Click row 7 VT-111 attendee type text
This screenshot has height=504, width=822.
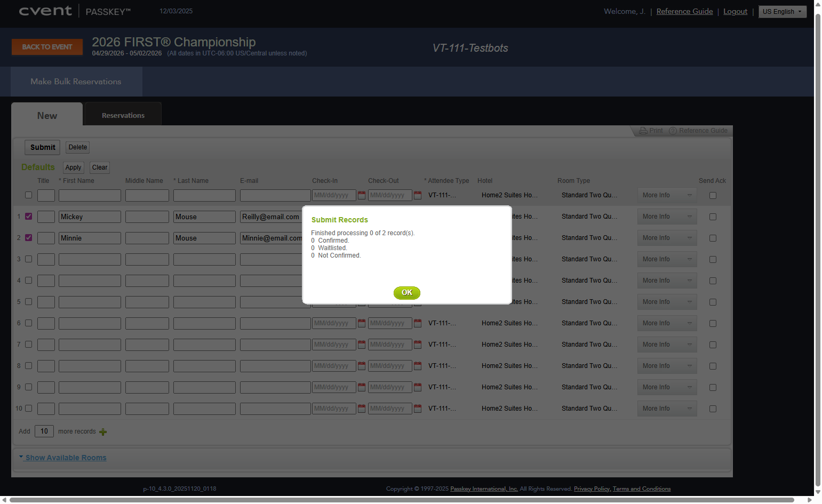[x=442, y=345]
